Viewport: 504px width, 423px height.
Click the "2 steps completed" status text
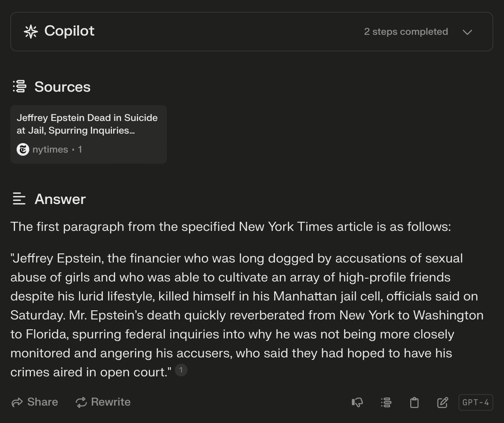[406, 32]
